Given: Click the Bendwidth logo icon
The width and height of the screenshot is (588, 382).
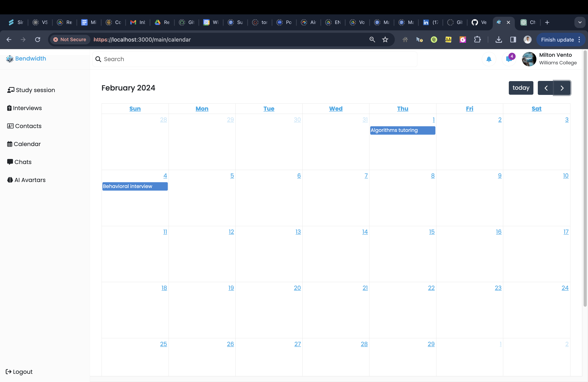Looking at the screenshot, I should click(x=10, y=59).
